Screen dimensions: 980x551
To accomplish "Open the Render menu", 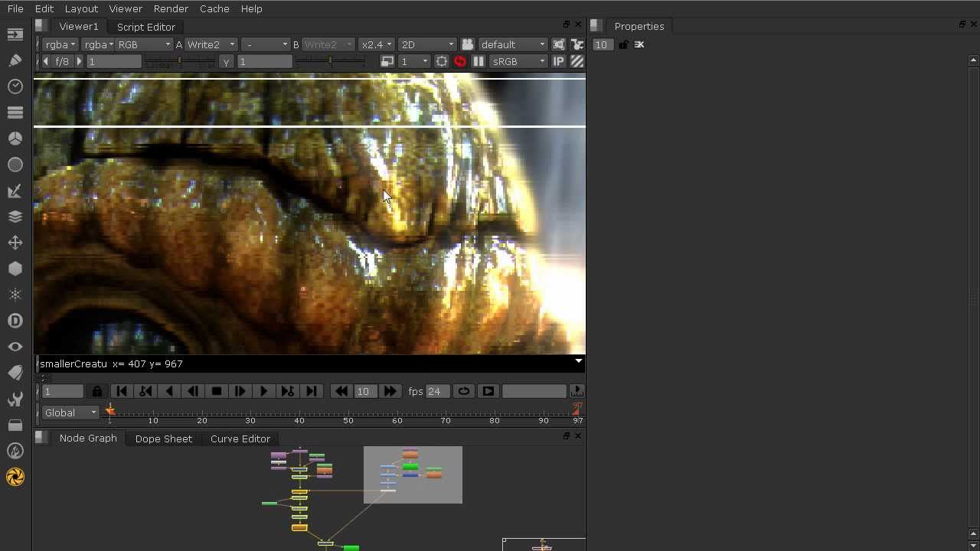I will click(171, 8).
